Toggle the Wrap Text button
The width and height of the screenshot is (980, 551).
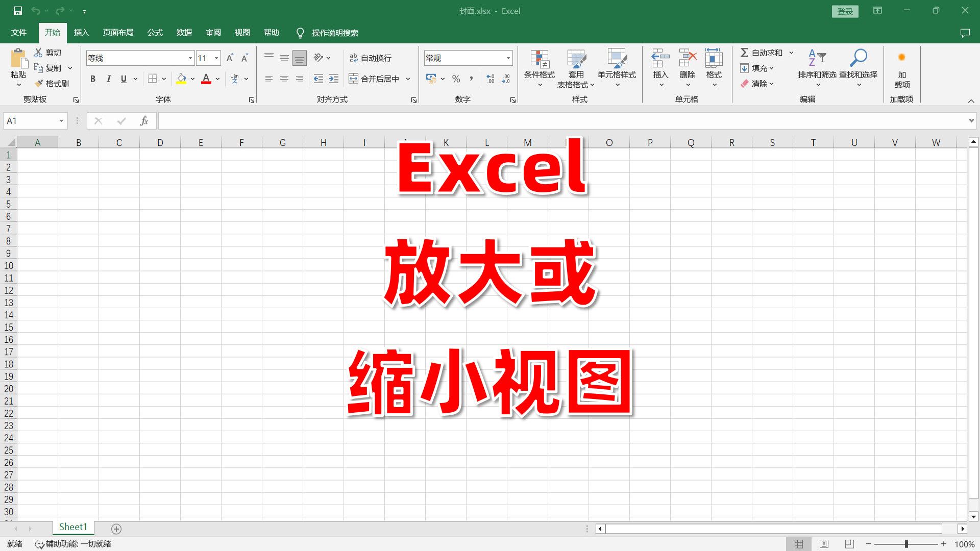(x=372, y=57)
